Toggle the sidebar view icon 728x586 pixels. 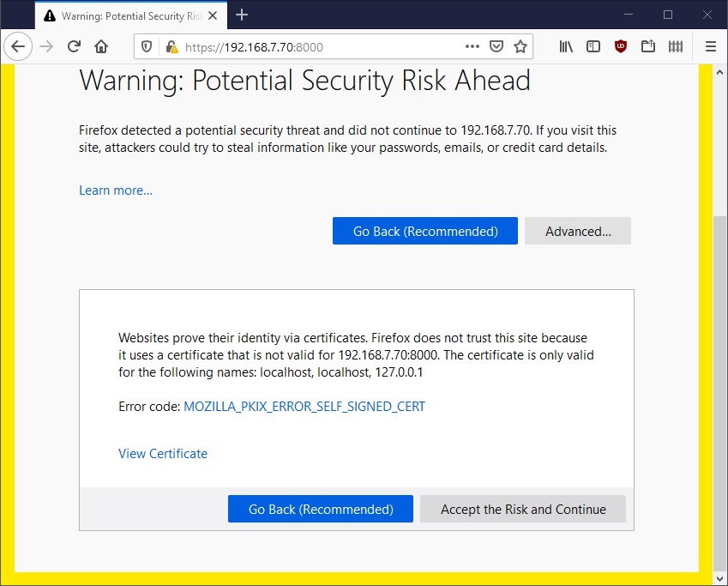[x=593, y=46]
